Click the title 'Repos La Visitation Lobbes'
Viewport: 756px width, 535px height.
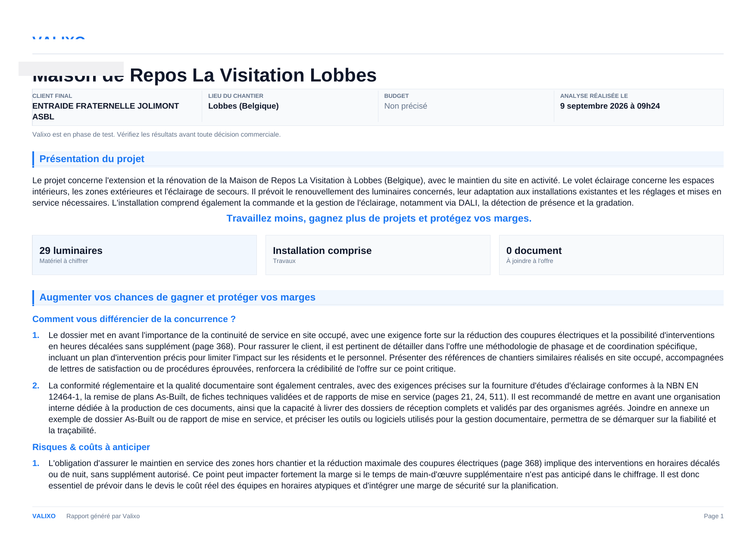point(253,75)
